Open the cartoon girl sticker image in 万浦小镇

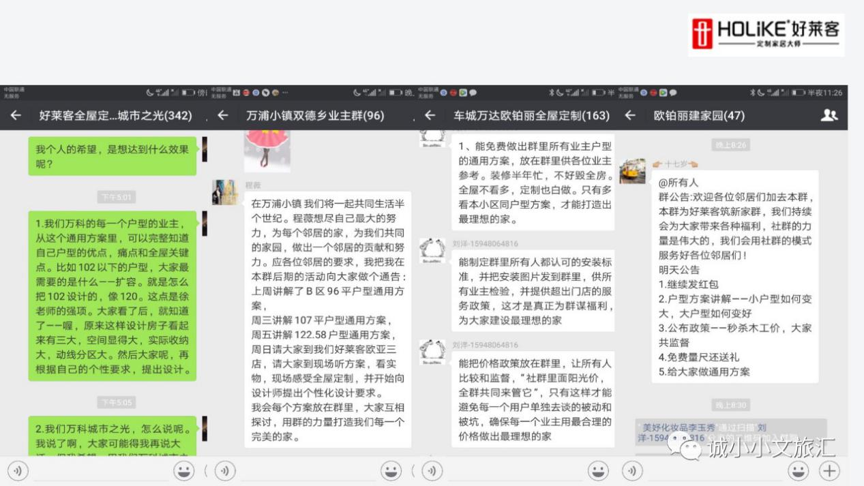(x=267, y=150)
